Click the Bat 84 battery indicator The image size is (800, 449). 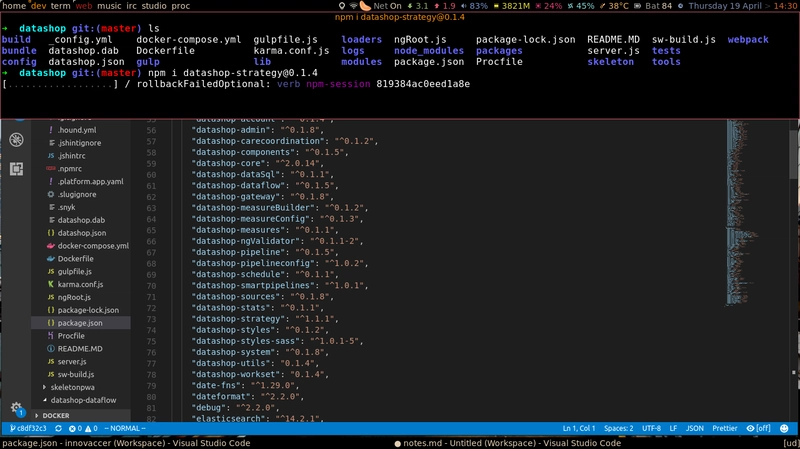pyautogui.click(x=653, y=6)
